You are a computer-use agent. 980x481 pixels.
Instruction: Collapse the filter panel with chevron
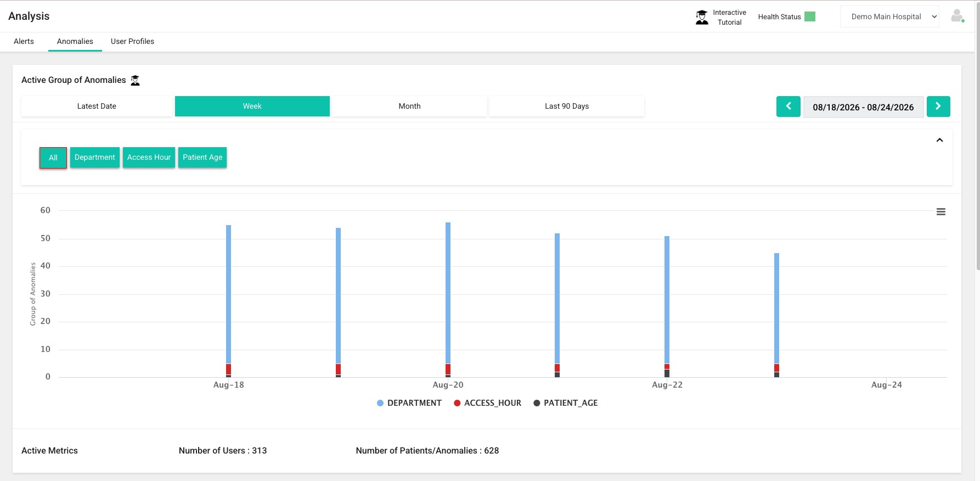coord(939,140)
